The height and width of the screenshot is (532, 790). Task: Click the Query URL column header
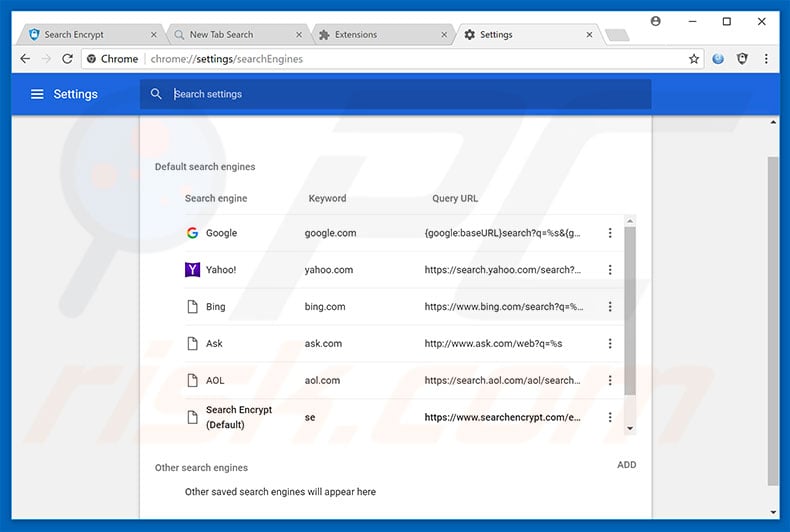coord(455,198)
